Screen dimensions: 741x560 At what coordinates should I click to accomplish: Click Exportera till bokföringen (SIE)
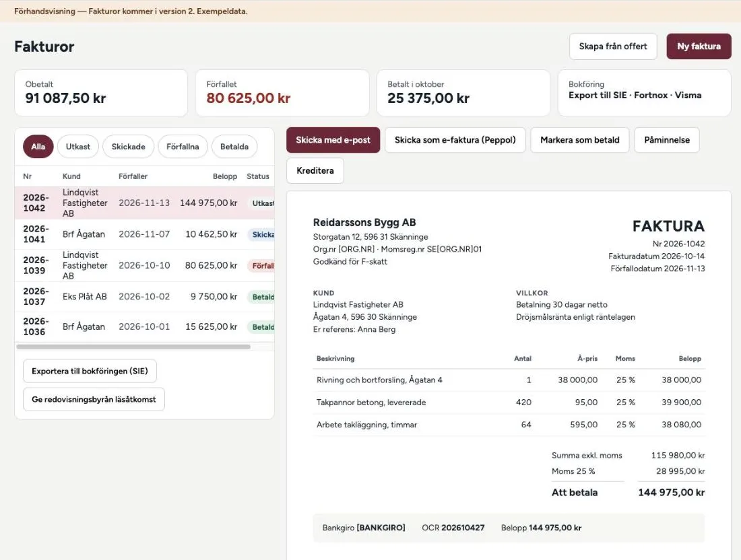tap(90, 371)
